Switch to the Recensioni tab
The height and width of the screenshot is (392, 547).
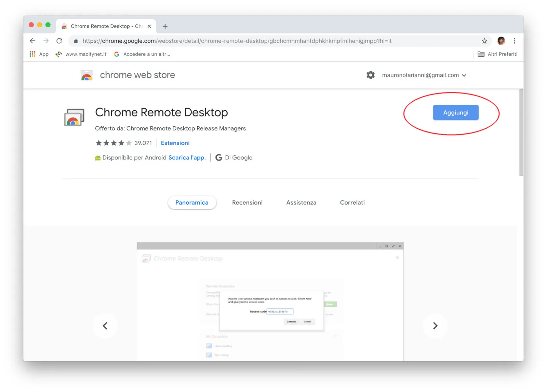pyautogui.click(x=247, y=202)
